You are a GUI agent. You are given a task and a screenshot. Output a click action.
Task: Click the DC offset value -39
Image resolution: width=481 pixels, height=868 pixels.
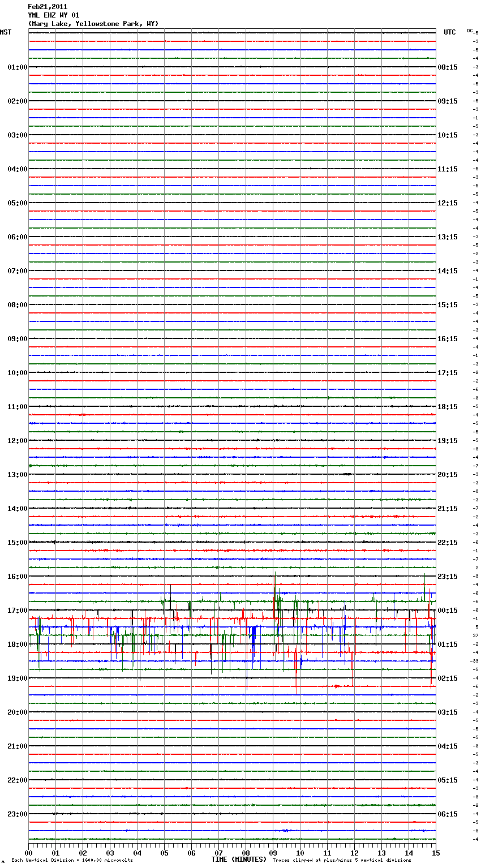tap(474, 661)
